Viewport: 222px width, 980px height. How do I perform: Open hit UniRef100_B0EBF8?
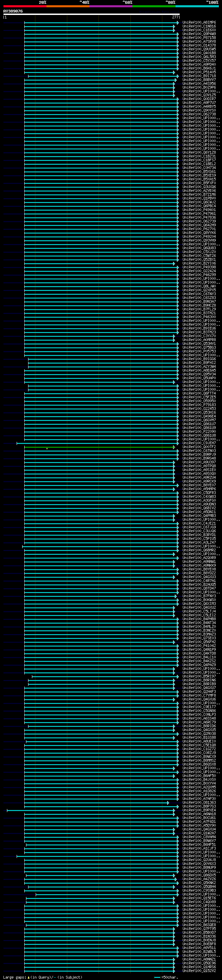pos(199,944)
